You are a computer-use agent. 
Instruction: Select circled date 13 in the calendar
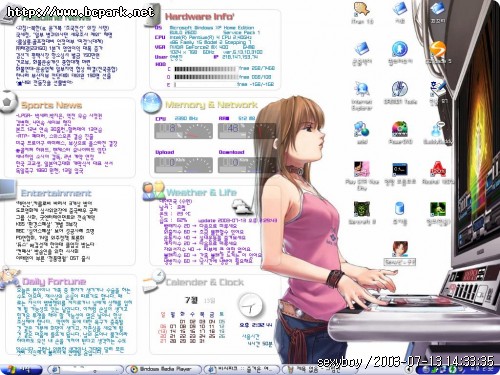[x=163, y=331]
